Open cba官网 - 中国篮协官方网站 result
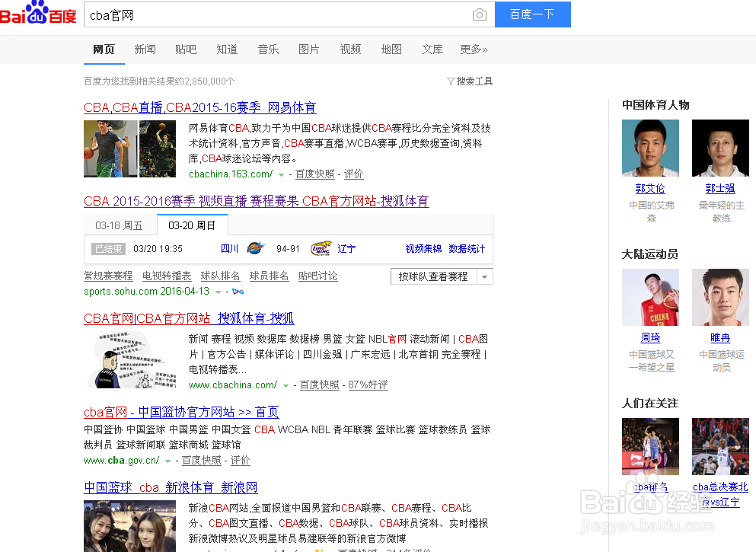The image size is (756, 552). pos(181,412)
